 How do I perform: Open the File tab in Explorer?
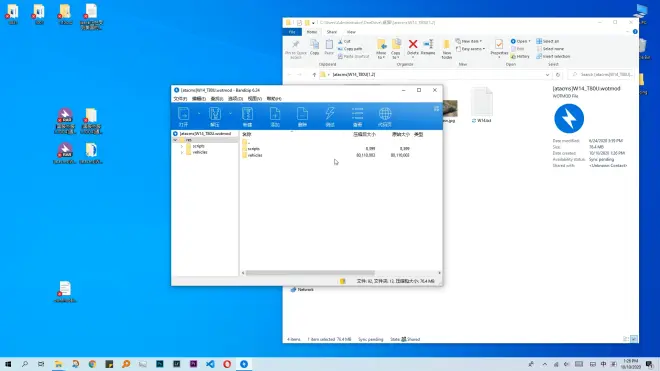point(292,32)
